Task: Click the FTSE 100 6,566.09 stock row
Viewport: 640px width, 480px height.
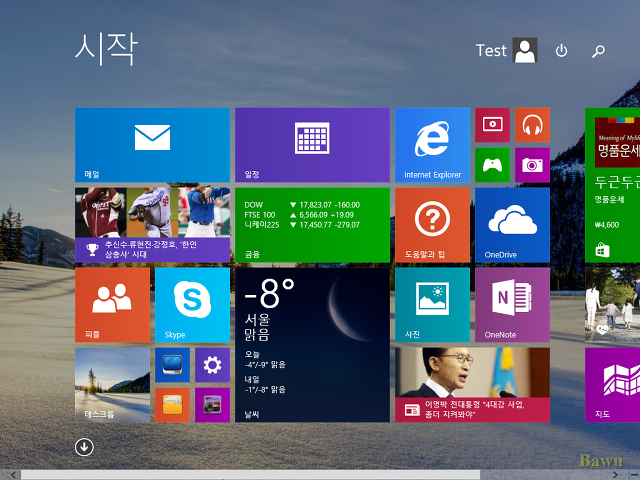Action: coord(299,215)
